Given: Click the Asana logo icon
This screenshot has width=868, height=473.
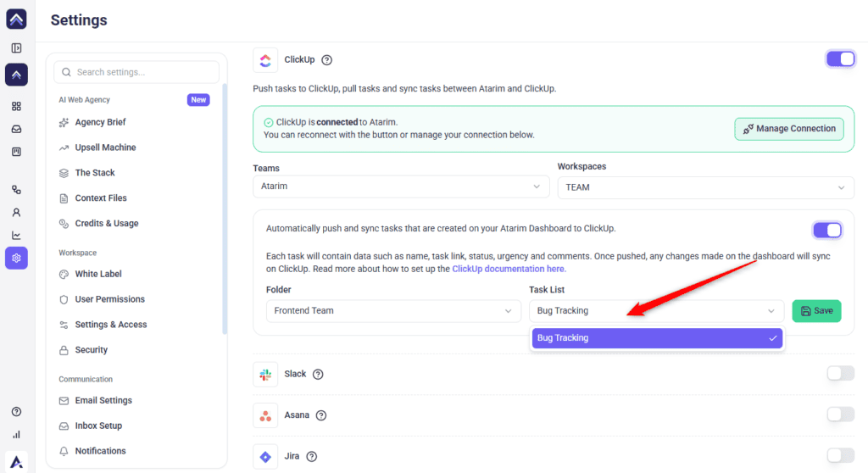Looking at the screenshot, I should [265, 415].
